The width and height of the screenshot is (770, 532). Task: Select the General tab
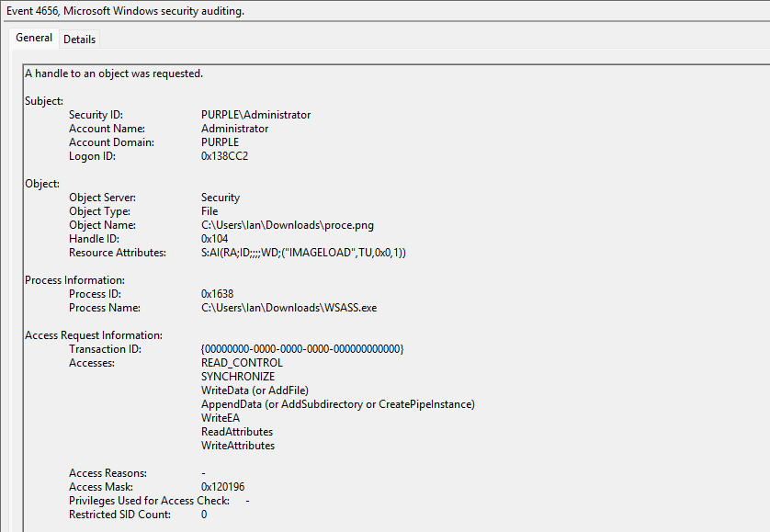point(34,38)
